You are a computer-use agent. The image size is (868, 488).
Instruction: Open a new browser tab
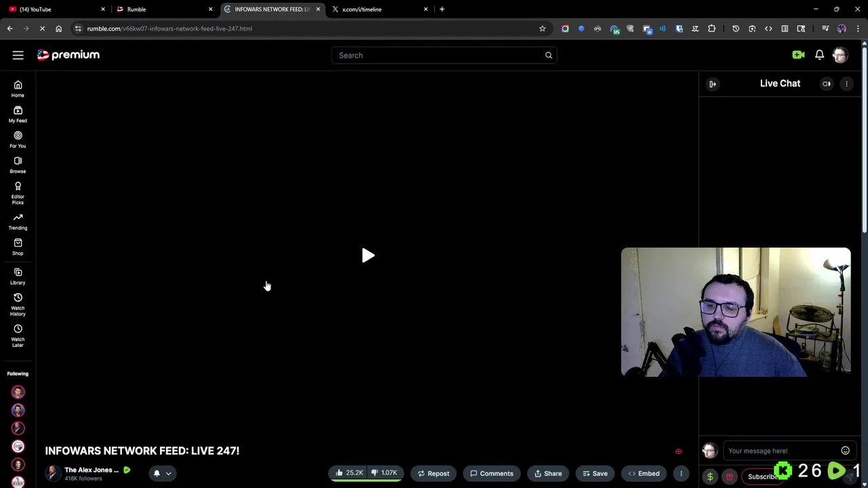441,9
